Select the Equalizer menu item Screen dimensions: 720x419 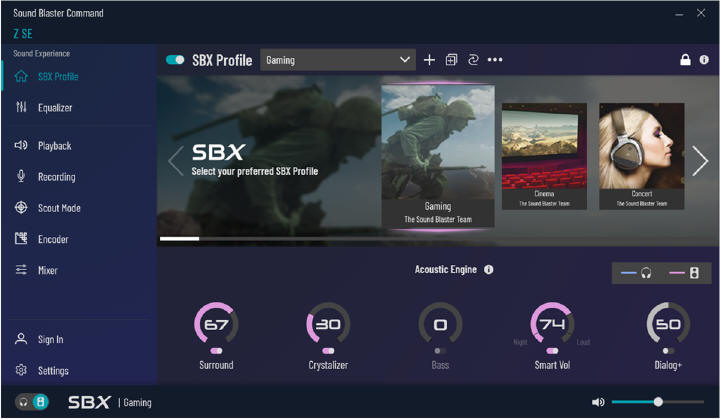point(55,108)
